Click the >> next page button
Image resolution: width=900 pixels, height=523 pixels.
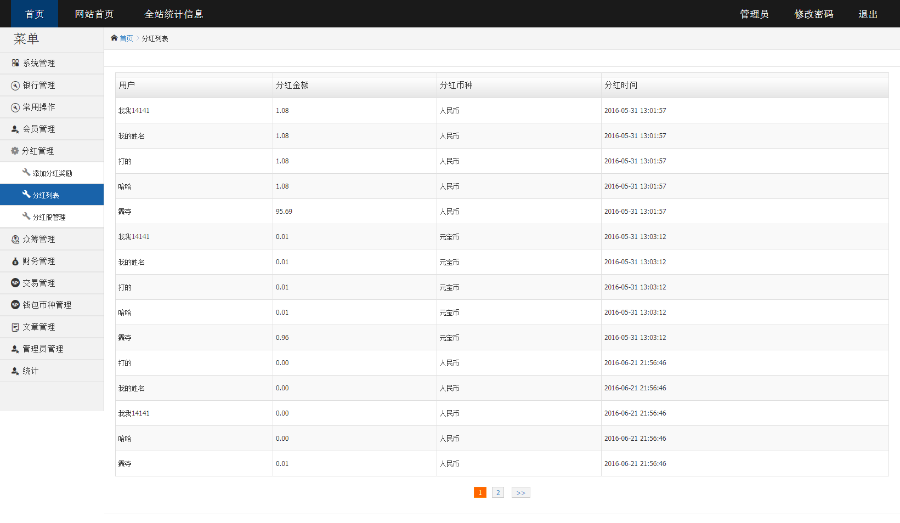521,493
